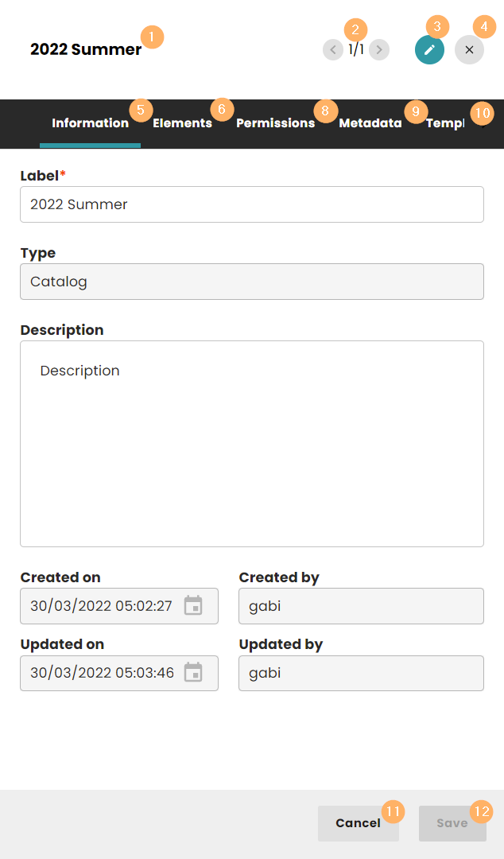Show the Metadata tab

point(370,123)
